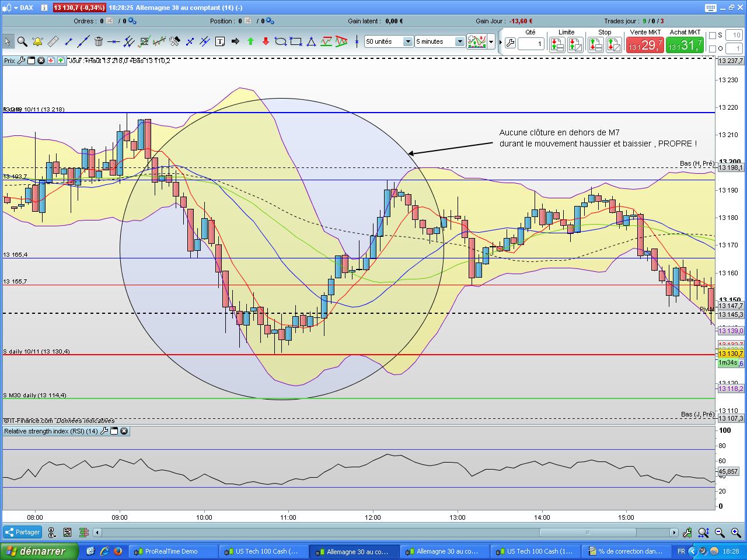Insert a red down arrow marker
This screenshot has width=747, height=560.
click(x=266, y=41)
